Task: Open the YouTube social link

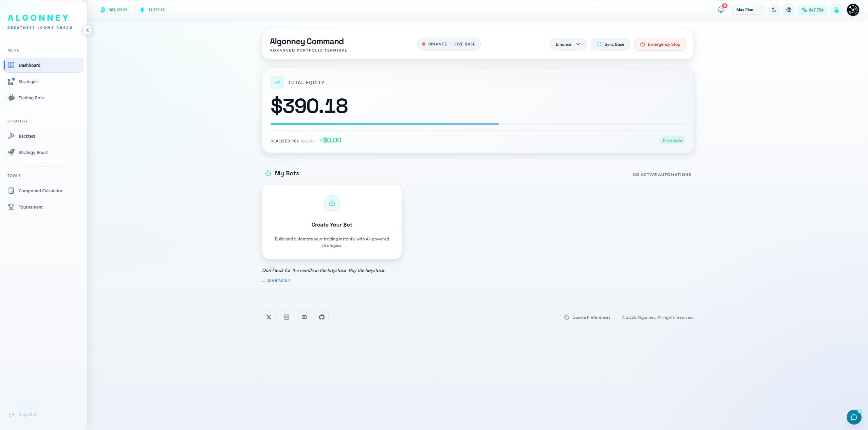Action: [304, 317]
